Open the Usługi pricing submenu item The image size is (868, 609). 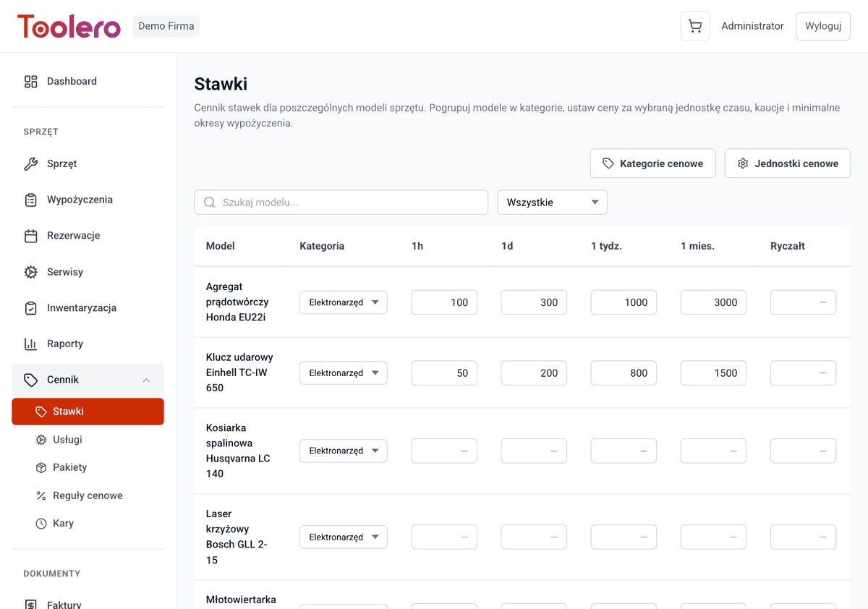pos(67,440)
